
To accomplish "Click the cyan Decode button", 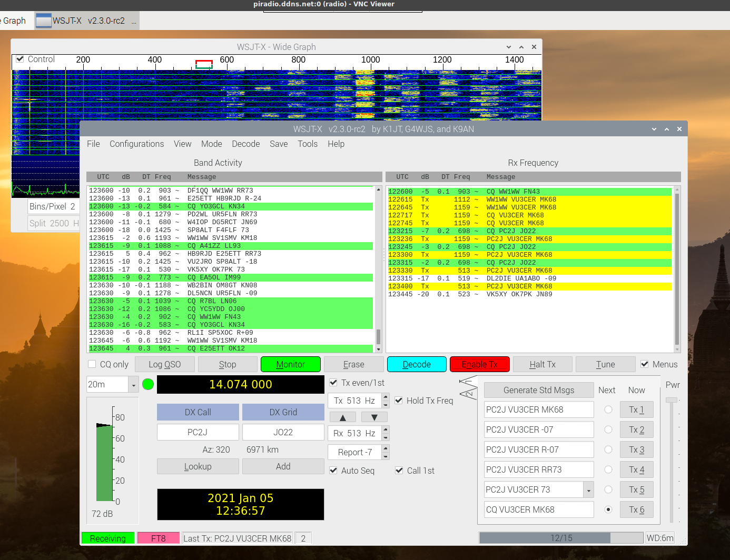I will click(417, 364).
